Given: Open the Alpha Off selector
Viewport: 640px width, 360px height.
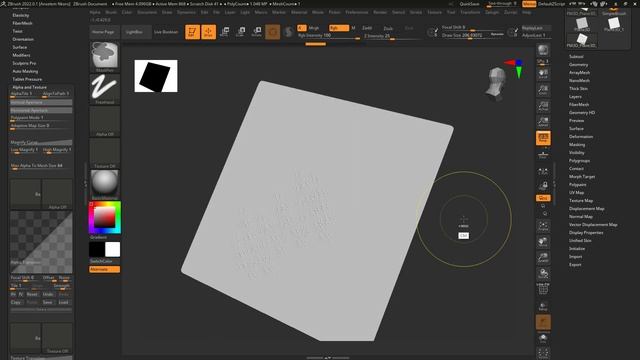Looking at the screenshot, I should pyautogui.click(x=105, y=121).
